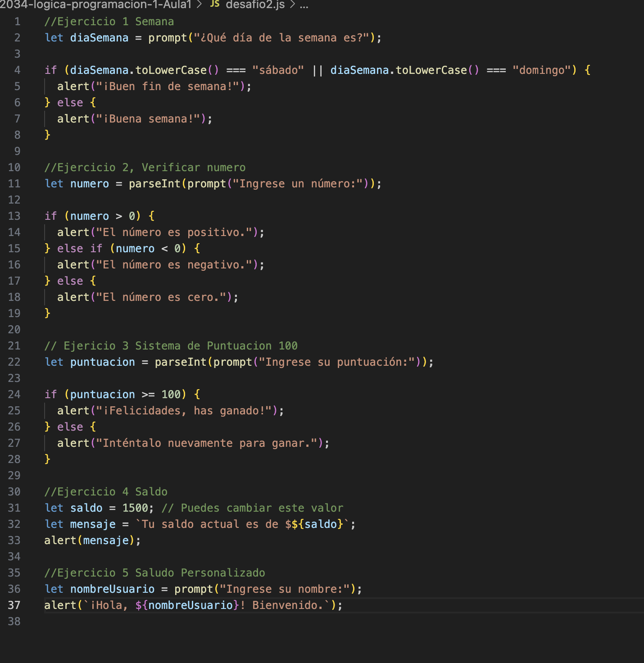Image resolution: width=644 pixels, height=663 pixels.
Task: Click line number 37 in the gutter
Action: [x=14, y=605]
